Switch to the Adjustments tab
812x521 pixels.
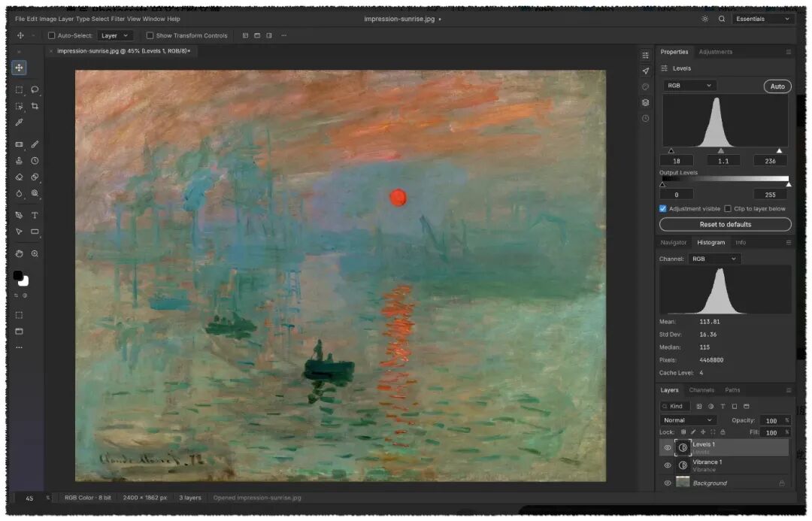tap(715, 52)
